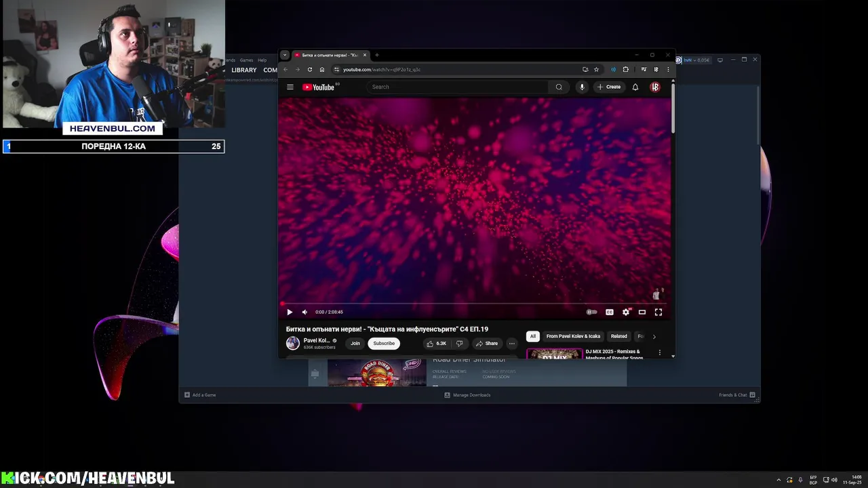Open Steam Help menu
This screenshot has width=868, height=488.
point(262,60)
